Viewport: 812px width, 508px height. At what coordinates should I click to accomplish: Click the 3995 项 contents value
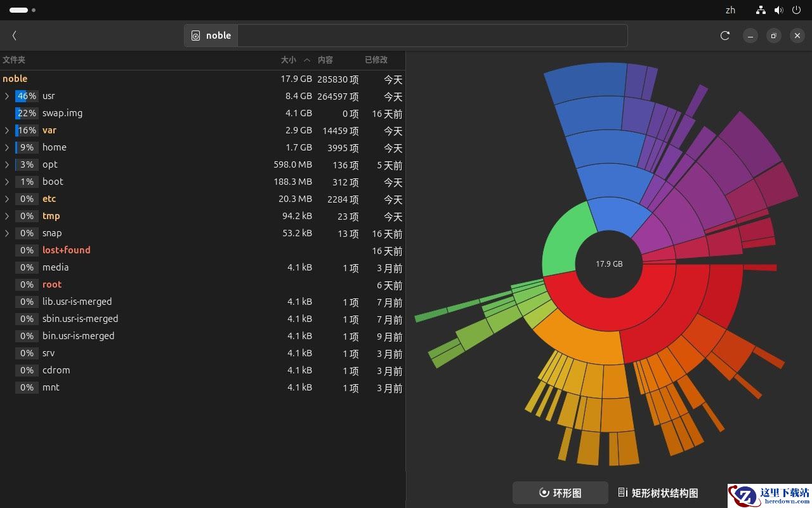coord(343,148)
